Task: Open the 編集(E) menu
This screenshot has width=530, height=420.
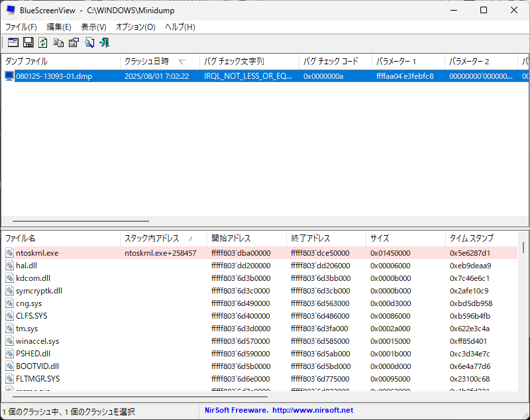Action: [x=59, y=27]
